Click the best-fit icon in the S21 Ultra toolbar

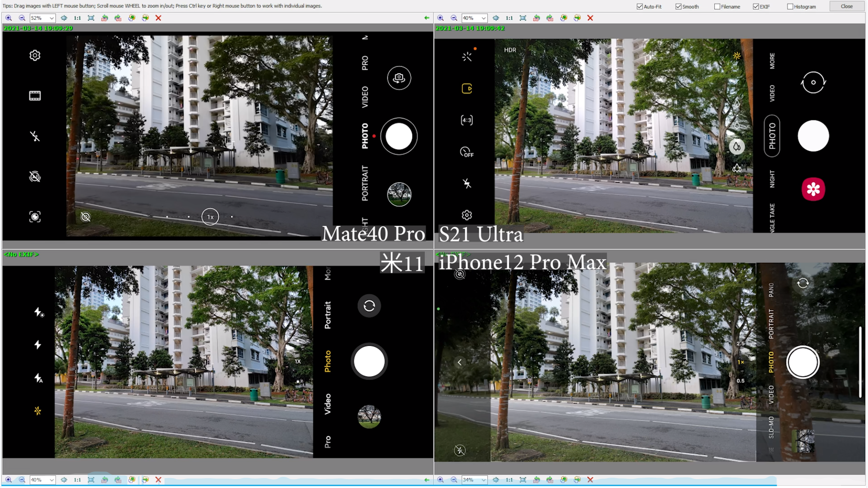click(x=496, y=18)
